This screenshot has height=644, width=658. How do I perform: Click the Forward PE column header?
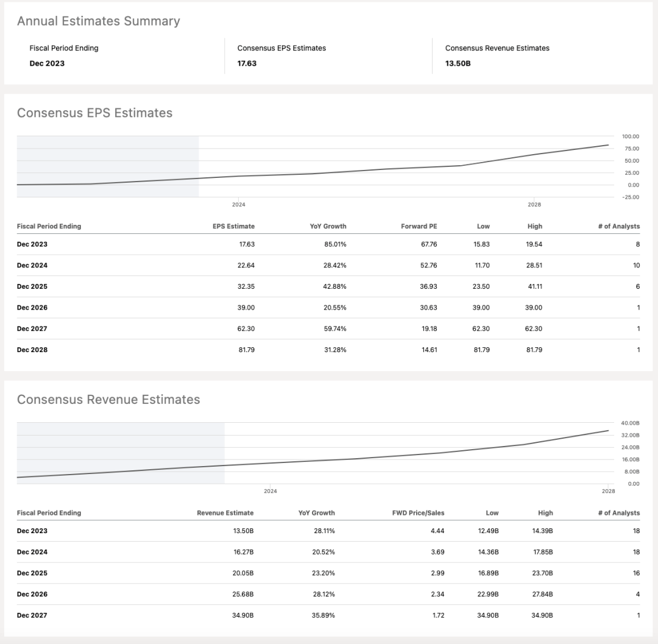[x=419, y=226]
